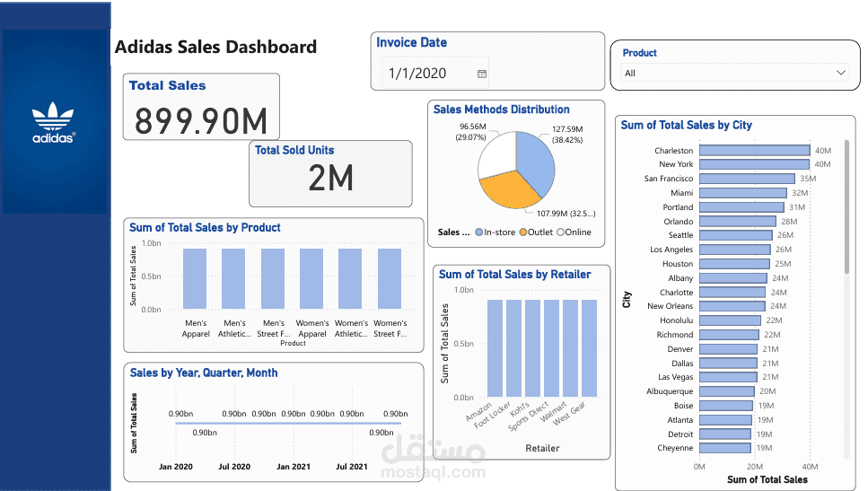Viewport: 868px width, 491px height.
Task: Click the 96.56M (29.07%) pie label
Action: (x=471, y=132)
